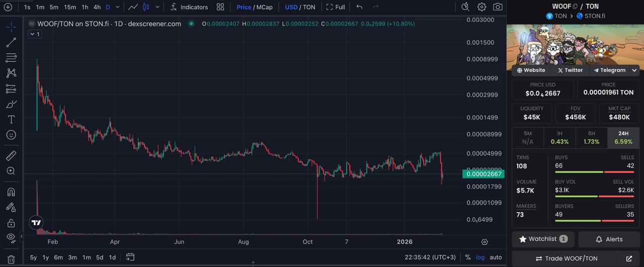Redo the chart action
This screenshot has width=644, height=267.
tap(375, 7)
